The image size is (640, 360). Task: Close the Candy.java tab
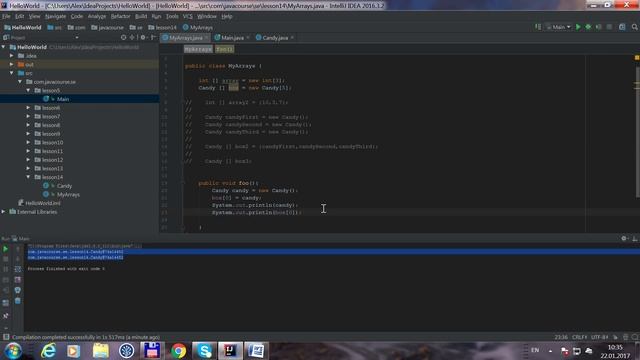292,38
